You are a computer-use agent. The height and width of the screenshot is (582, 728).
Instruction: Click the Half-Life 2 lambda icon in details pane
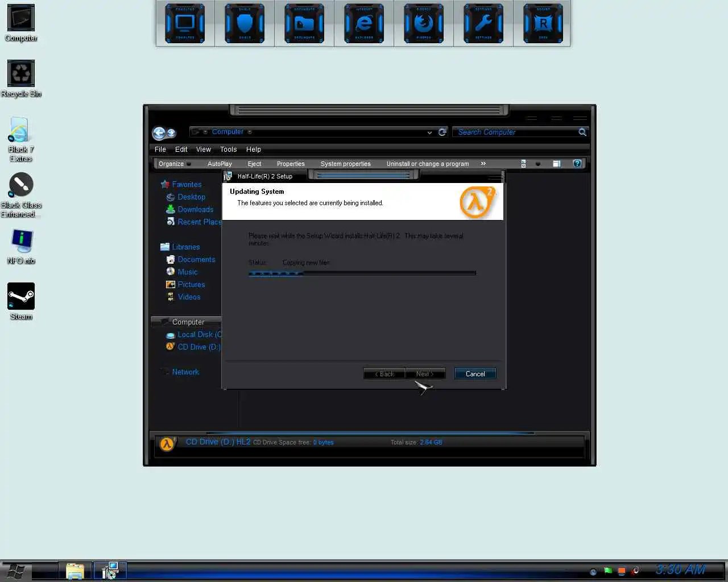click(x=167, y=444)
